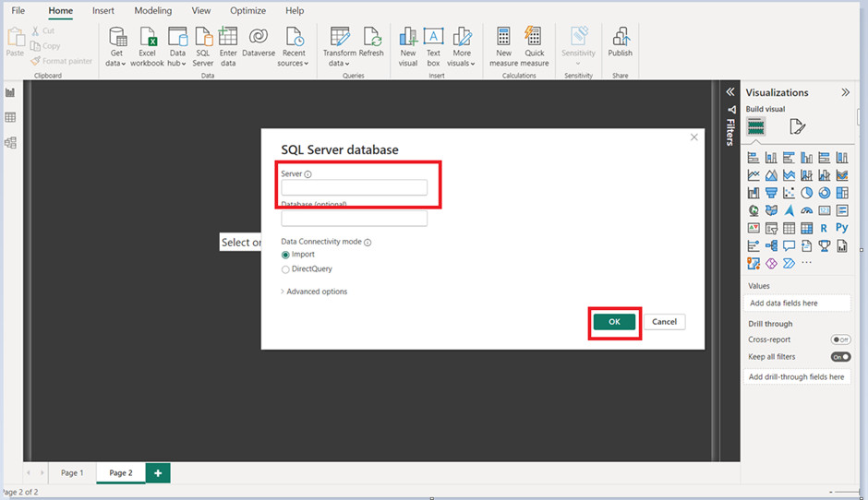This screenshot has height=500, width=868.
Task: Click the Enter data icon
Action: tap(228, 37)
